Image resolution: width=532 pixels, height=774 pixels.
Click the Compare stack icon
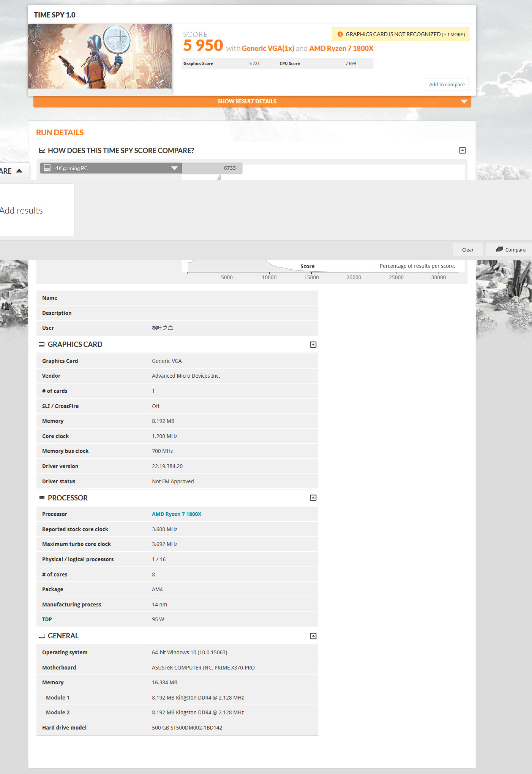499,250
